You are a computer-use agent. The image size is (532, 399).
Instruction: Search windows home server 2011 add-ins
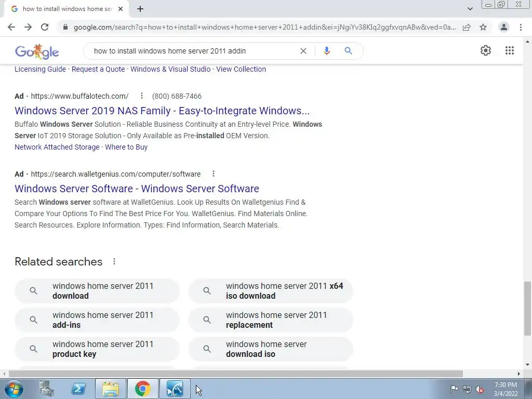click(x=97, y=320)
